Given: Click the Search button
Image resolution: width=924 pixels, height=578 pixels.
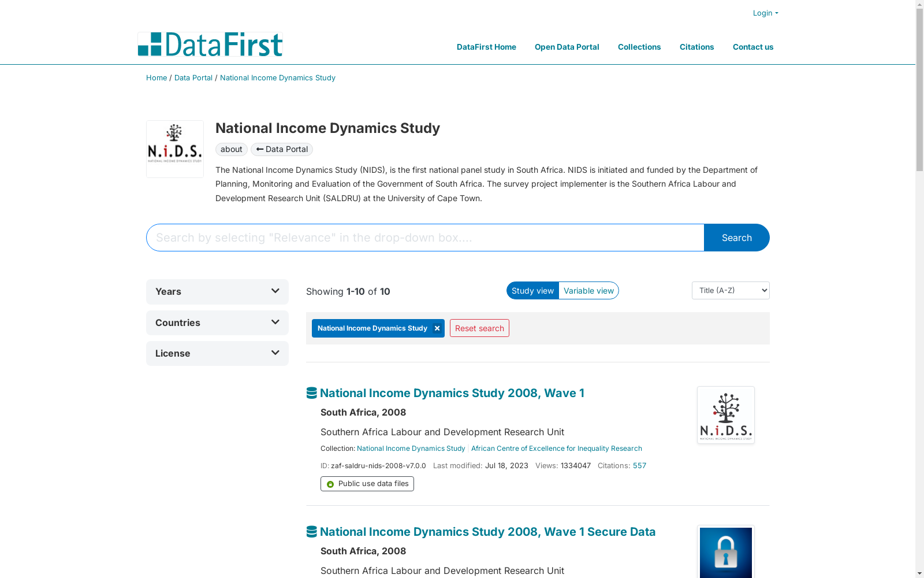Looking at the screenshot, I should click(x=736, y=238).
